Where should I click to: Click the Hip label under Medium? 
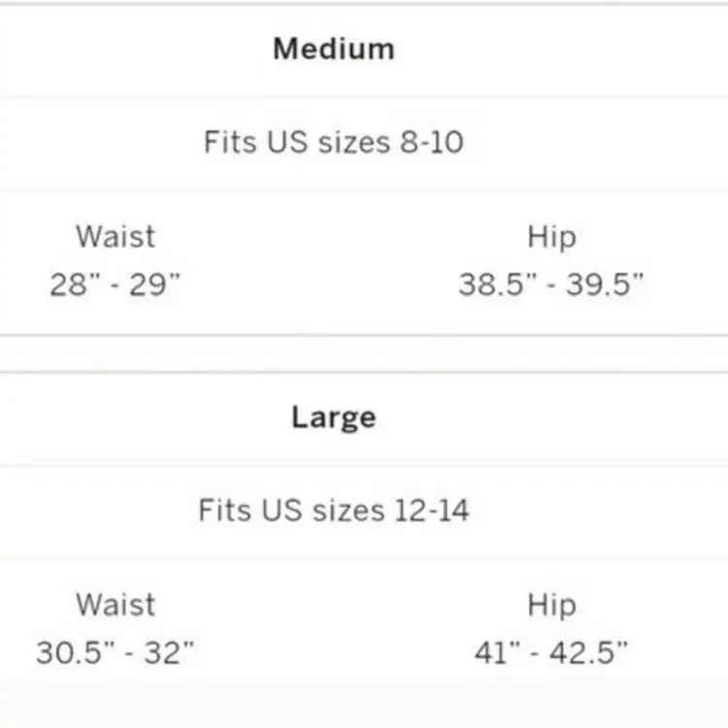[551, 236]
